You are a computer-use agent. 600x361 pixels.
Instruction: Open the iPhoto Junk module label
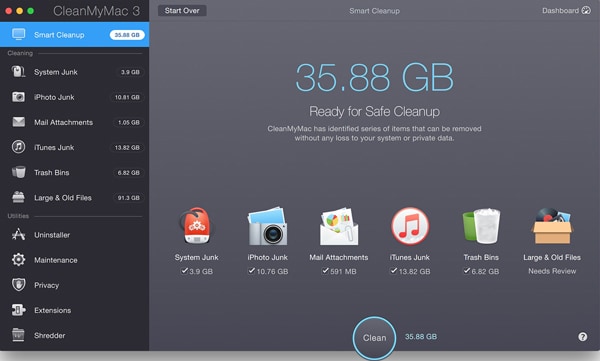click(x=54, y=97)
